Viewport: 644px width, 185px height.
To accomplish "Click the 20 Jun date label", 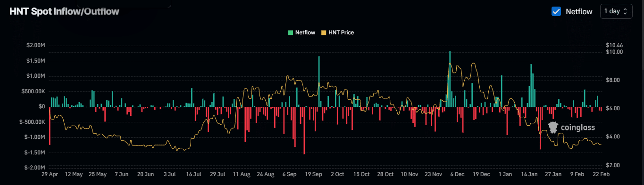I will (x=145, y=174).
